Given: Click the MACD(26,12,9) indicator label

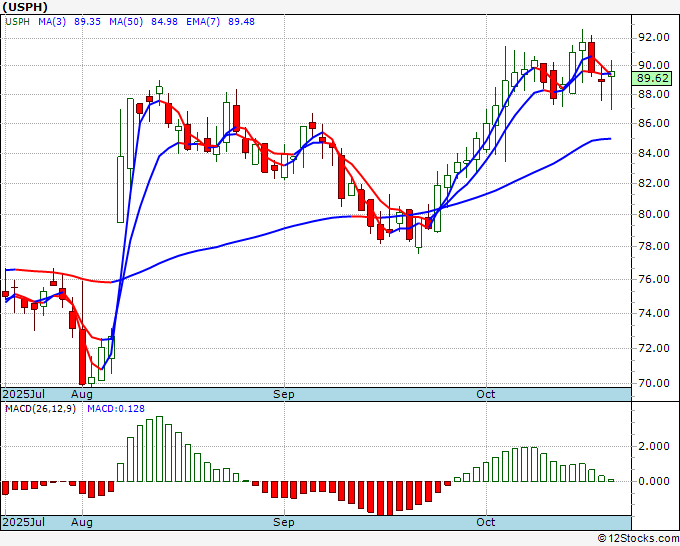Looking at the screenshot, I should tap(40, 409).
